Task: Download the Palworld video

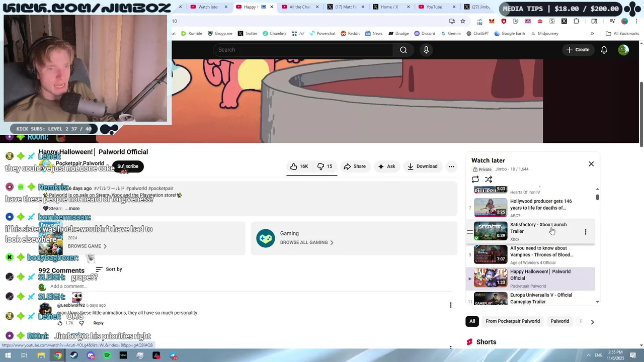Action: [x=423, y=166]
